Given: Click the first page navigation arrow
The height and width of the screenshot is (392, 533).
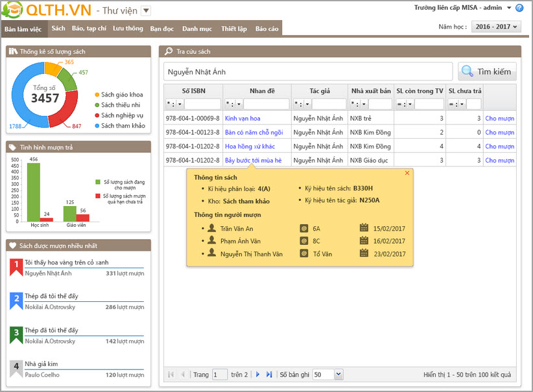Looking at the screenshot, I should [171, 375].
